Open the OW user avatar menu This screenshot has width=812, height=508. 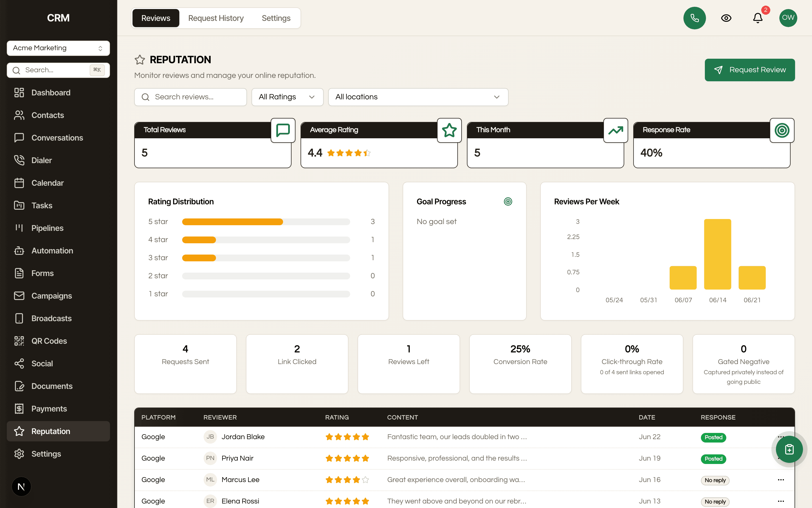coord(788,18)
